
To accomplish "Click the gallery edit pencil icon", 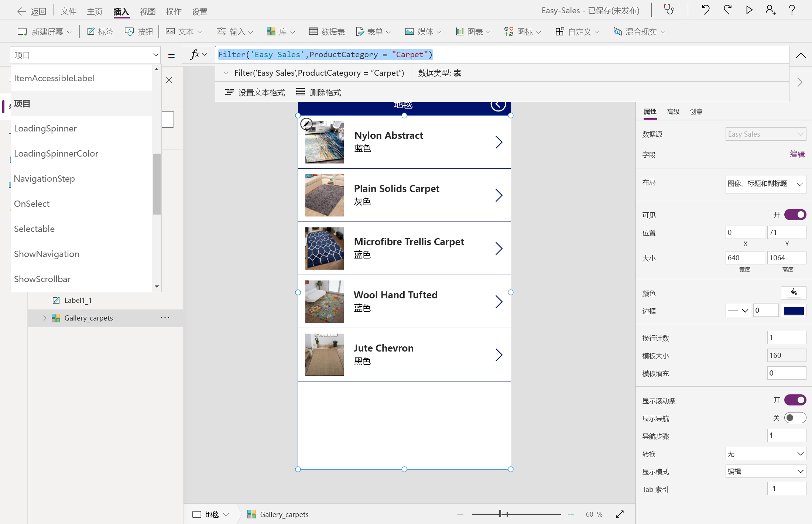I will (x=306, y=124).
